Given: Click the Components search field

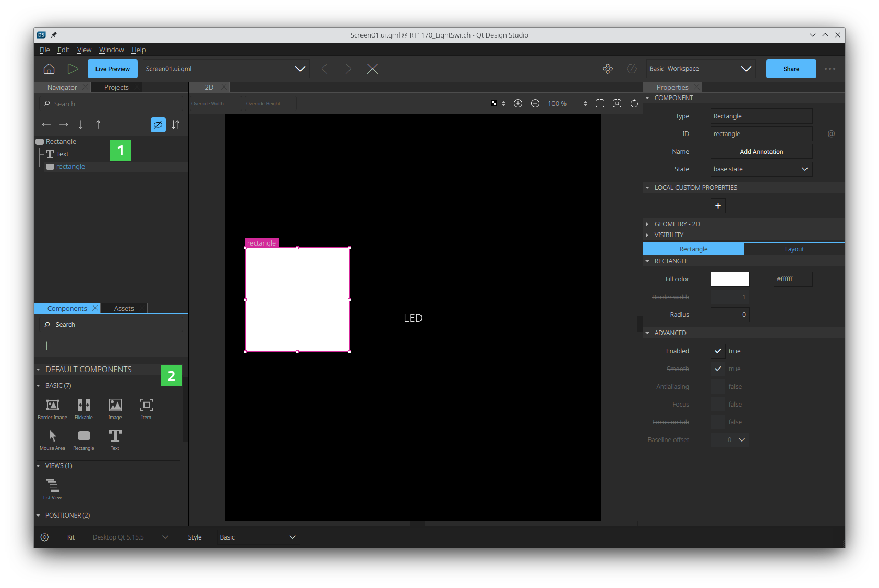Looking at the screenshot, I should [x=111, y=324].
